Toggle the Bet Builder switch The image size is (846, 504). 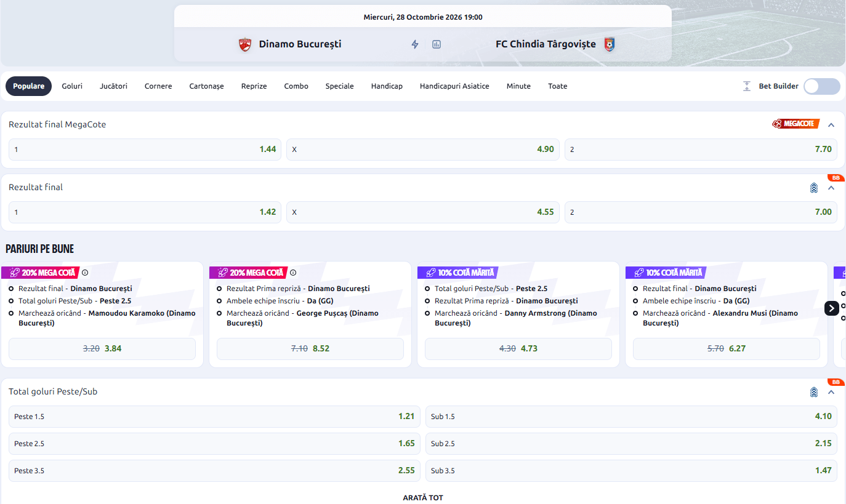click(821, 86)
